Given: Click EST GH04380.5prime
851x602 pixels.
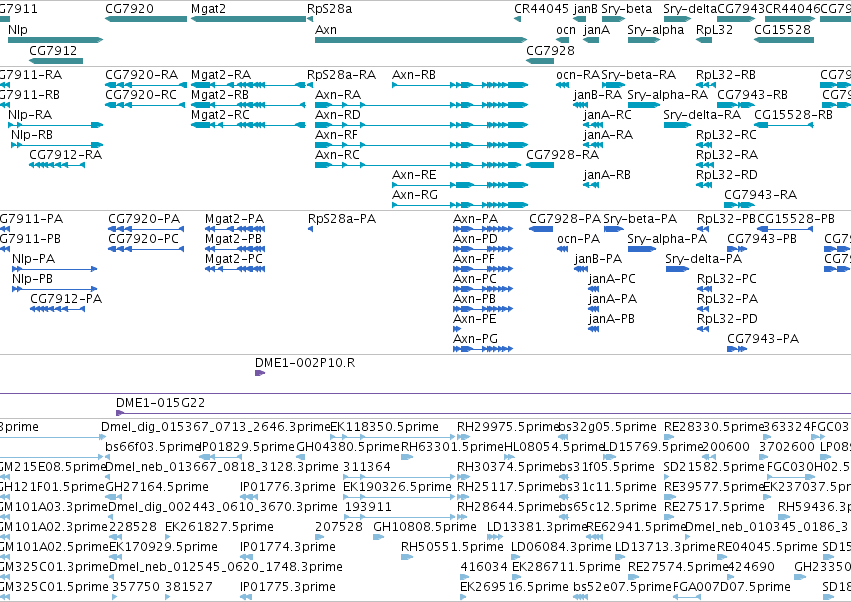Looking at the screenshot, I should 348,447.
